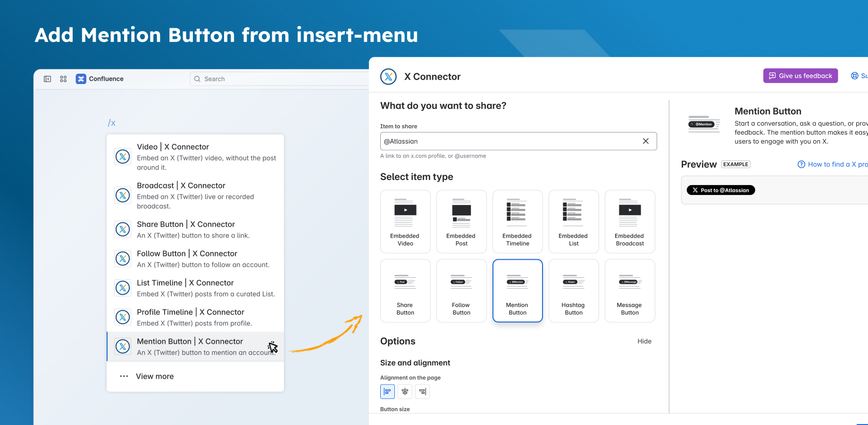Set alignment to center
The image size is (868, 425).
(x=405, y=391)
